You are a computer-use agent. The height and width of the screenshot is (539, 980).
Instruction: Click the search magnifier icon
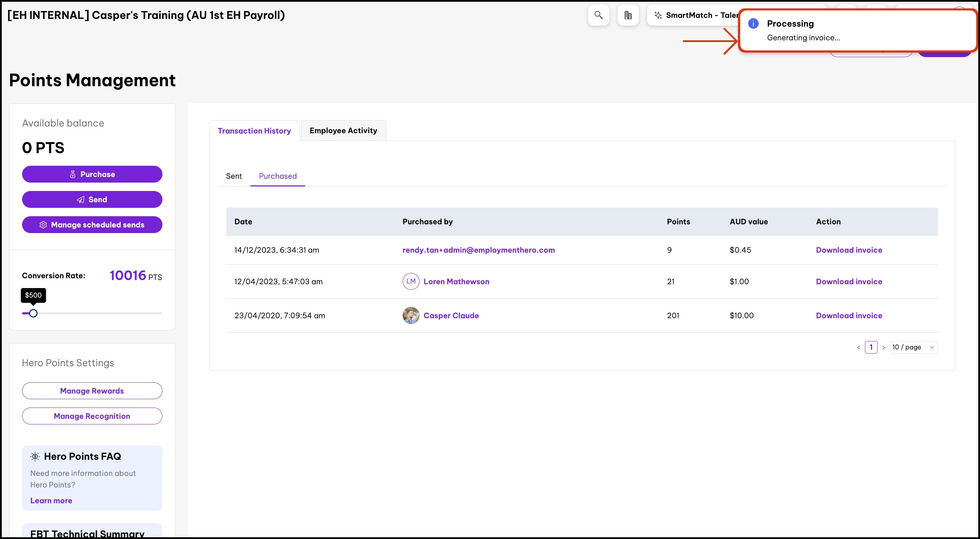598,15
